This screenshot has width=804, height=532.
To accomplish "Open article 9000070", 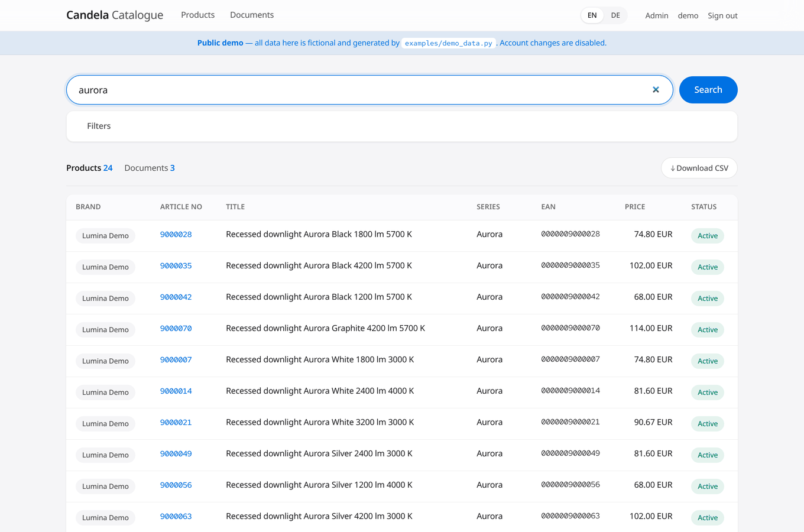I will coord(176,329).
